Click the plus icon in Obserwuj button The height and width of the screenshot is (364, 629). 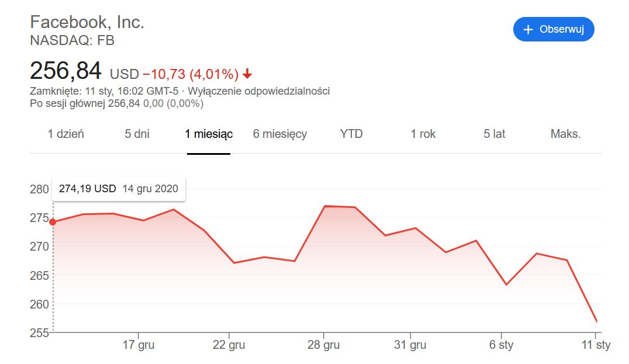click(x=528, y=30)
